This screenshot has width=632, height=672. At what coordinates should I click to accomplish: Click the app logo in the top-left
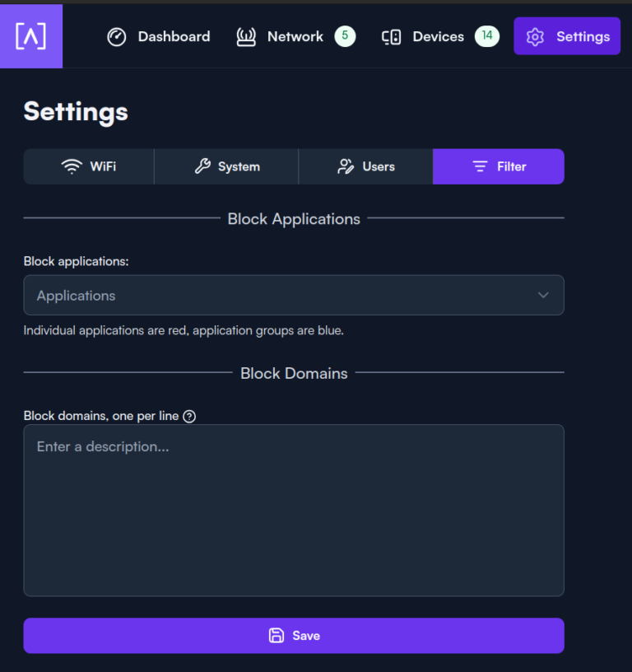pos(31,36)
